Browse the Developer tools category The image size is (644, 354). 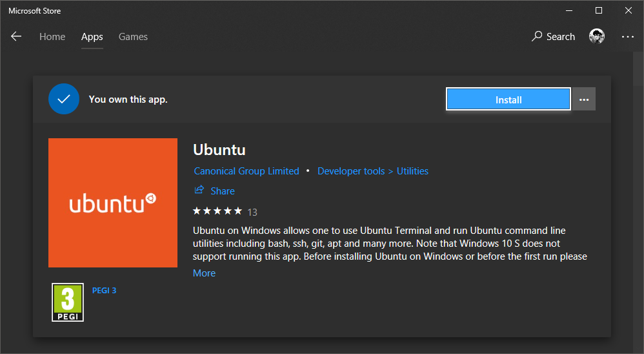coord(351,171)
